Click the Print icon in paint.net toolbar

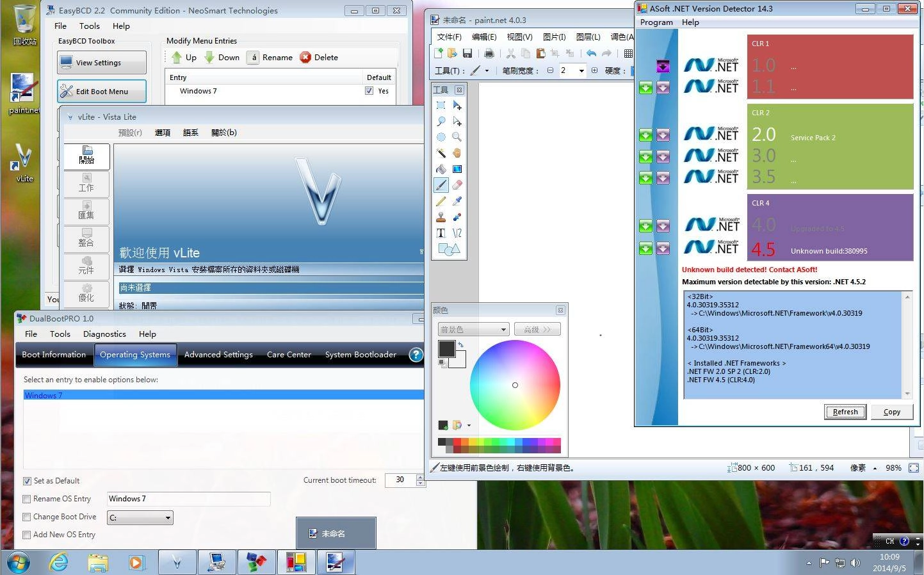(x=489, y=53)
